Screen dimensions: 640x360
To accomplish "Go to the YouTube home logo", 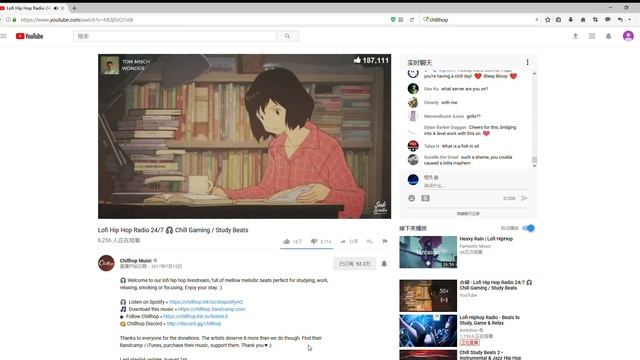I will (29, 36).
